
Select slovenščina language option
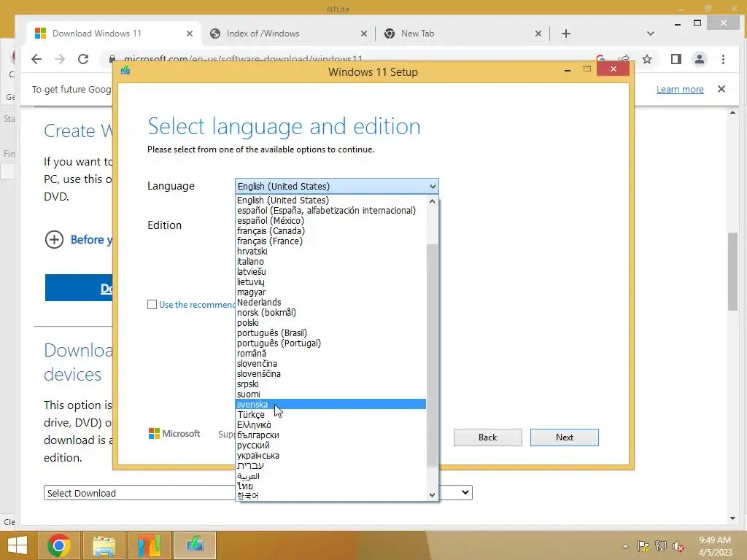click(x=331, y=374)
